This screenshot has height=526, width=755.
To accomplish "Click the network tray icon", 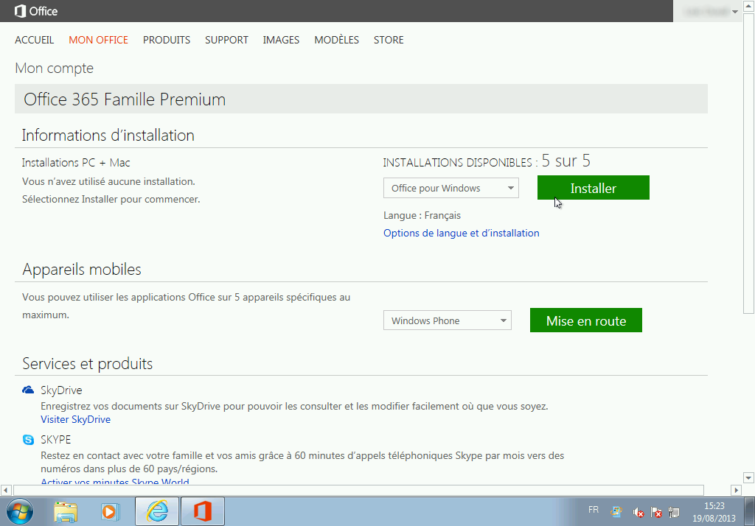I will (674, 513).
